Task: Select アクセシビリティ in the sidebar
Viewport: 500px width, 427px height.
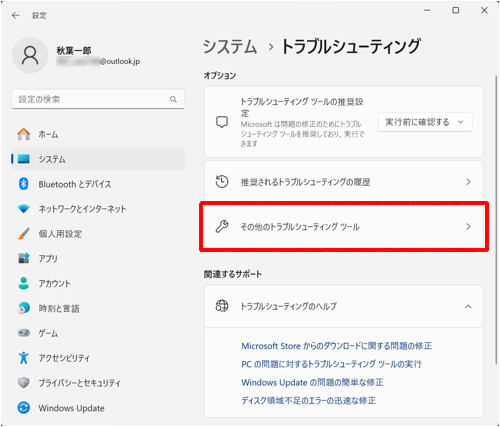Action: [x=98, y=358]
